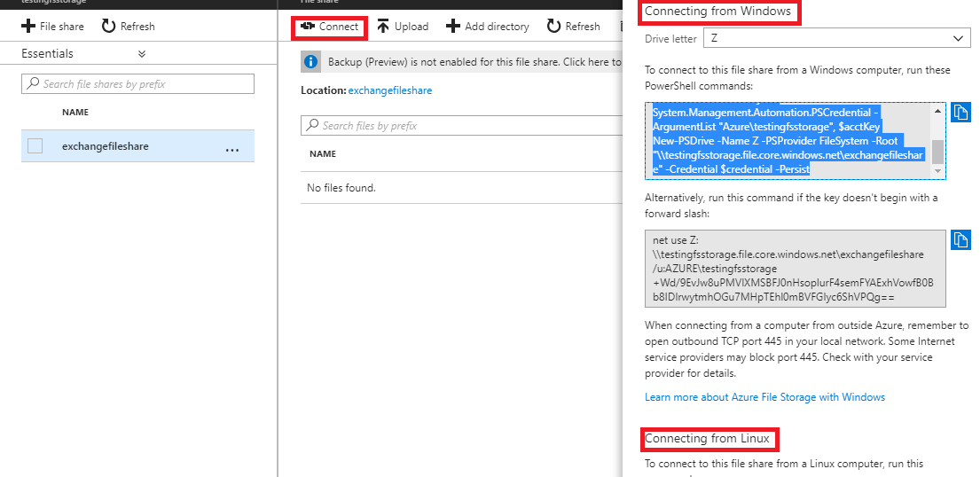Refresh the file shares list
This screenshot has height=477, width=980.
tap(128, 27)
